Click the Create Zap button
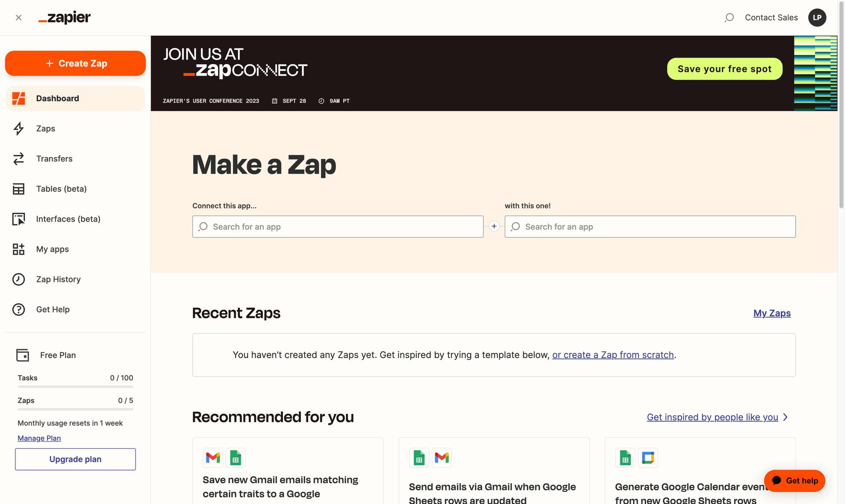 tap(75, 63)
